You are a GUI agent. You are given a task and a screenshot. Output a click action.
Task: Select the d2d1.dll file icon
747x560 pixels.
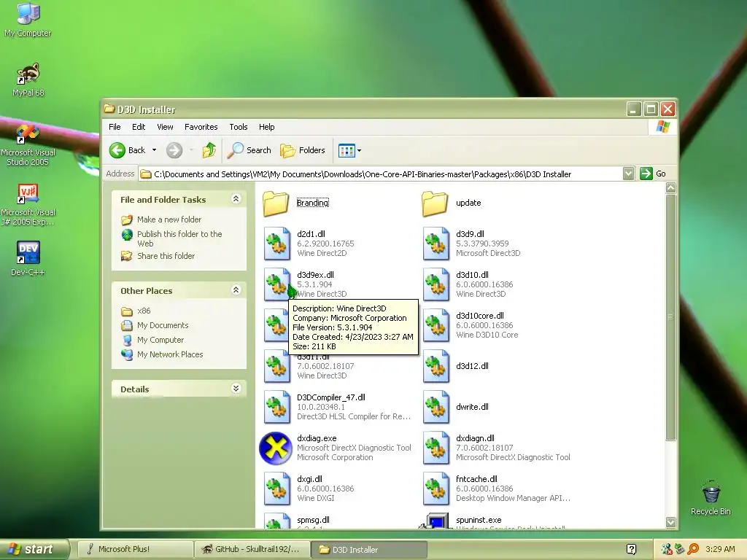point(276,244)
